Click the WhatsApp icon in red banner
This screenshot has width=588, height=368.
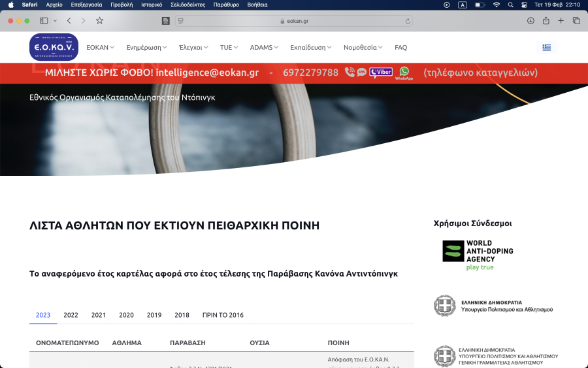(x=404, y=73)
